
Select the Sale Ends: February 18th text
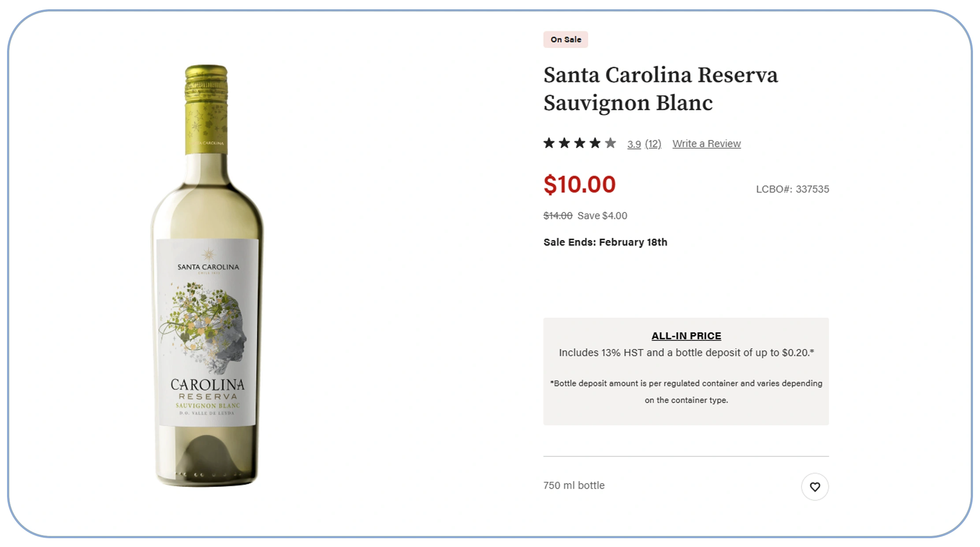[x=605, y=242]
